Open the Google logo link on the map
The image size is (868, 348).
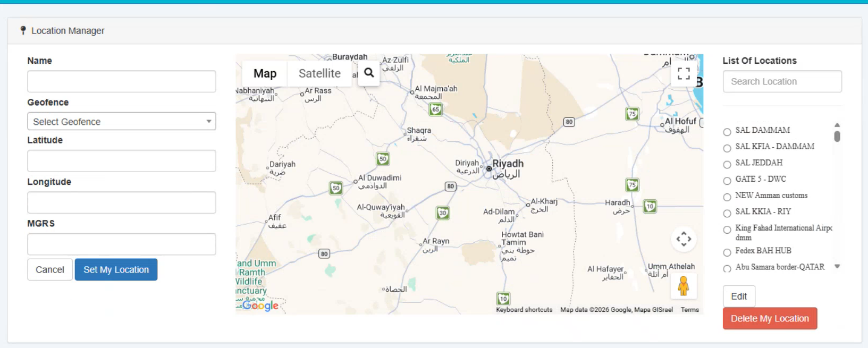click(260, 305)
